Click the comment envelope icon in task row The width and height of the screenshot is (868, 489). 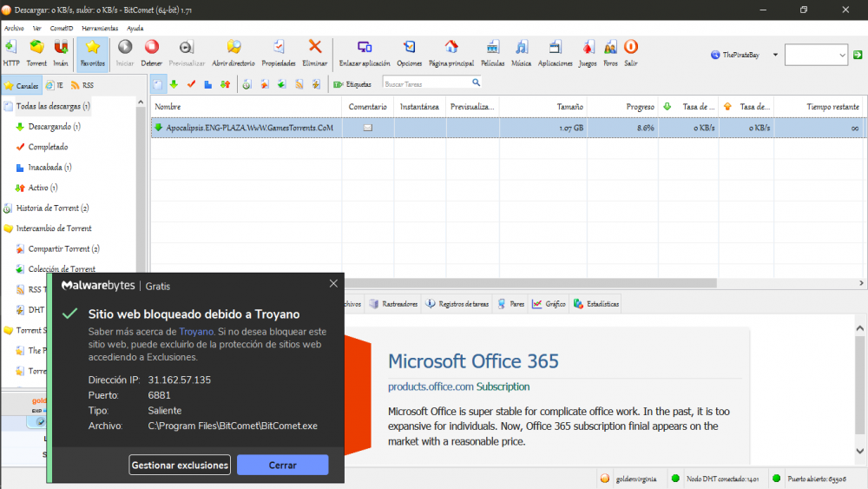[367, 128]
